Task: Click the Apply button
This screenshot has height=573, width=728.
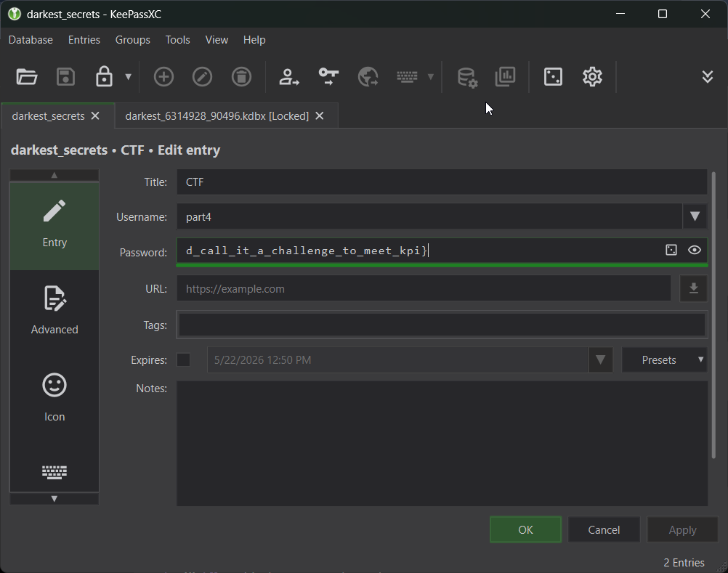Action: point(682,530)
